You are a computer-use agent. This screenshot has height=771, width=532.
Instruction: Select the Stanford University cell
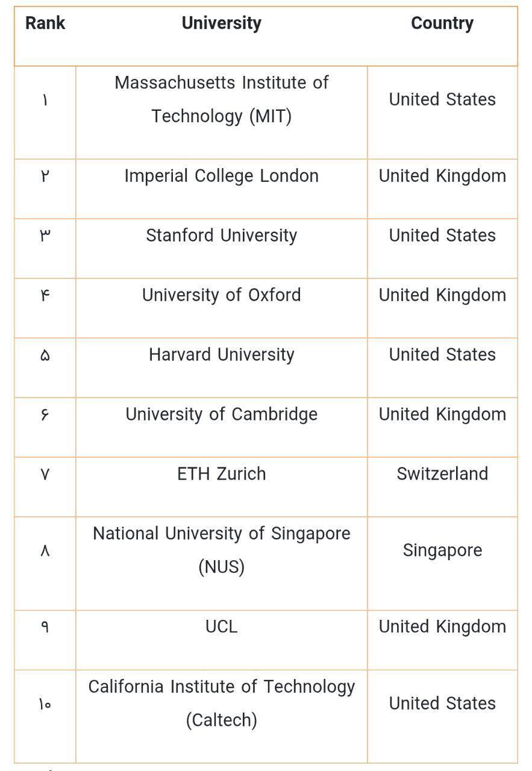tap(221, 236)
